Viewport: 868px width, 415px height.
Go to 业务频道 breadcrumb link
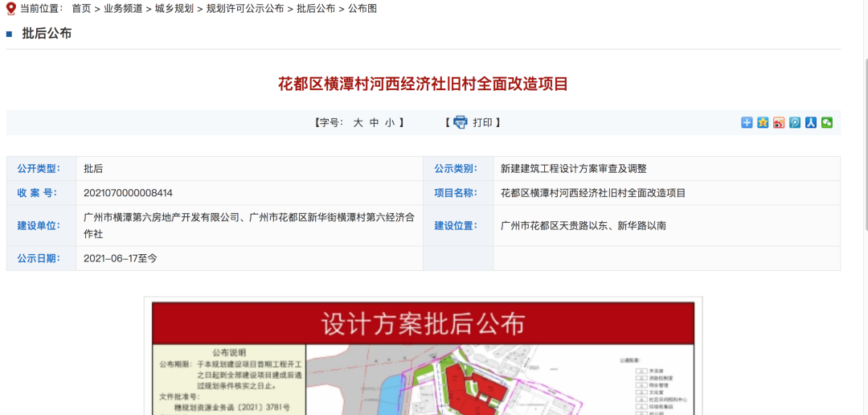tap(123, 9)
